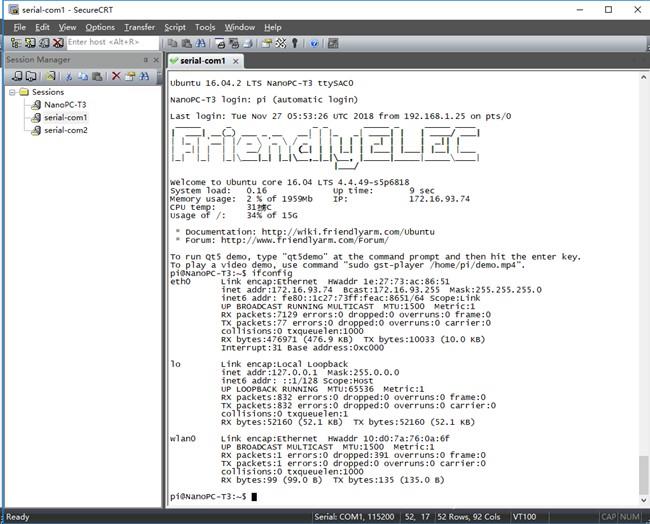Screen dimensions: 650x524
Task: Click red Delete icon in Session Manager
Action: pyautogui.click(x=116, y=76)
